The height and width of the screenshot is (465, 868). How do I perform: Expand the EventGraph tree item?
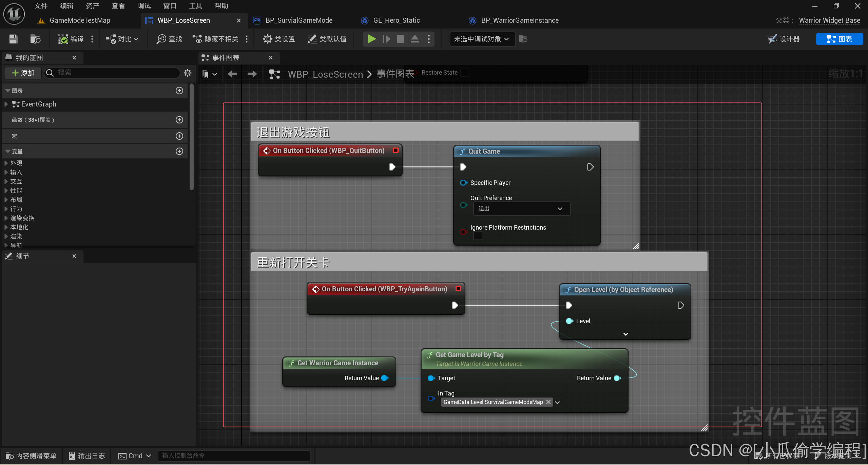point(6,104)
